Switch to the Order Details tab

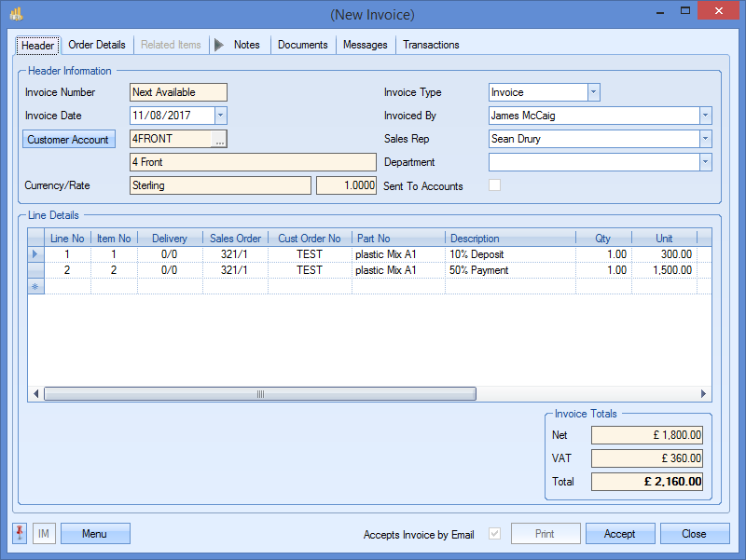coord(97,45)
